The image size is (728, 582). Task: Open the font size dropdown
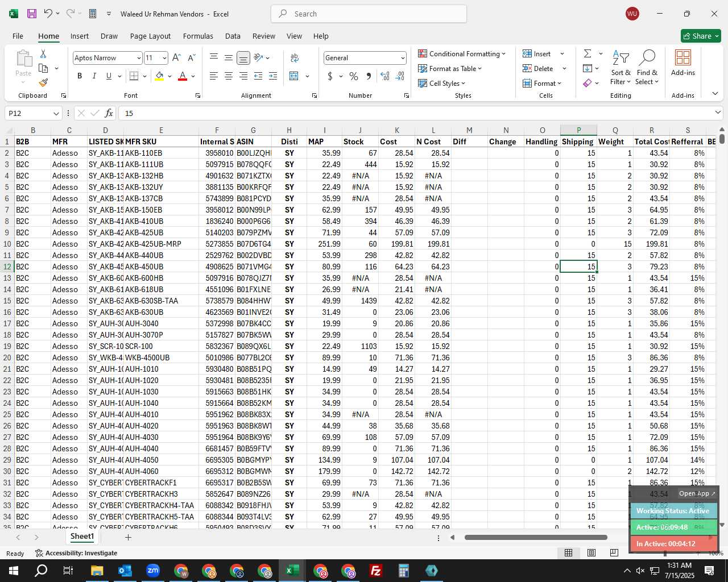(164, 58)
